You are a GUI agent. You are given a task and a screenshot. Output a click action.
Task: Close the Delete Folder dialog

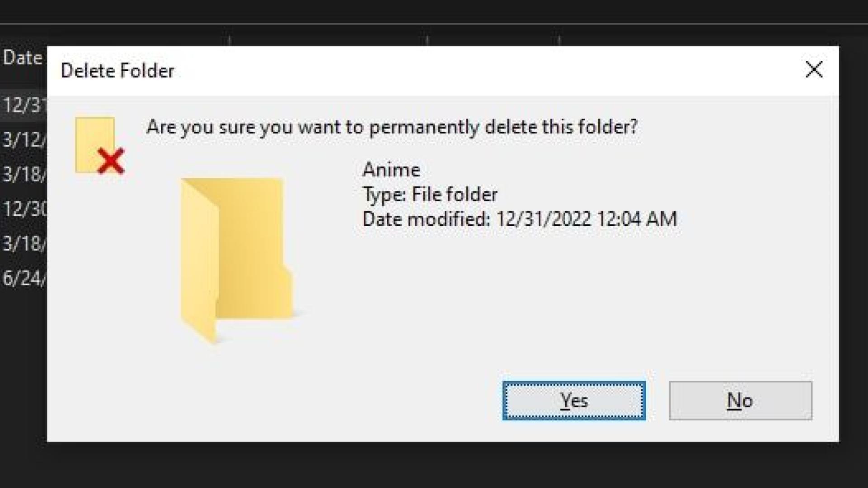pyautogui.click(x=814, y=70)
